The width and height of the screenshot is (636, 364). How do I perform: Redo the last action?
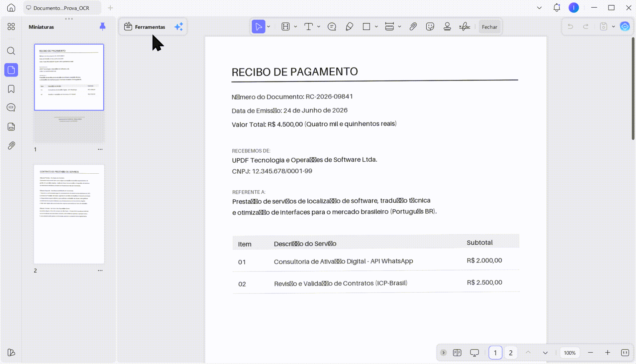[586, 27]
